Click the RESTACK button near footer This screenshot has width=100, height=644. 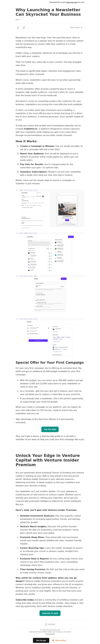pos(50,624)
